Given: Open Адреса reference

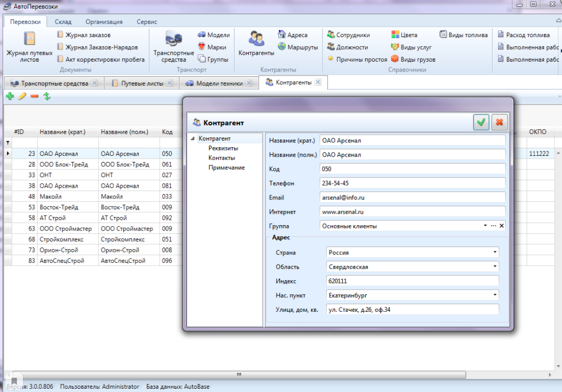Looking at the screenshot, I should click(292, 35).
